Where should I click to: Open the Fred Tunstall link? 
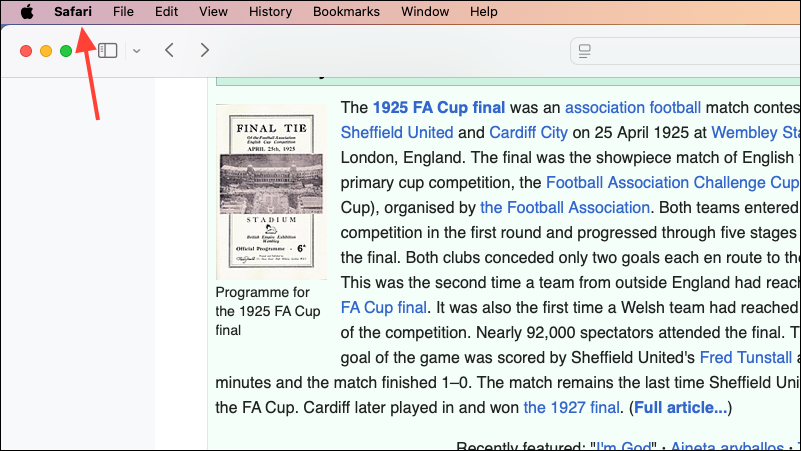[x=745, y=357]
